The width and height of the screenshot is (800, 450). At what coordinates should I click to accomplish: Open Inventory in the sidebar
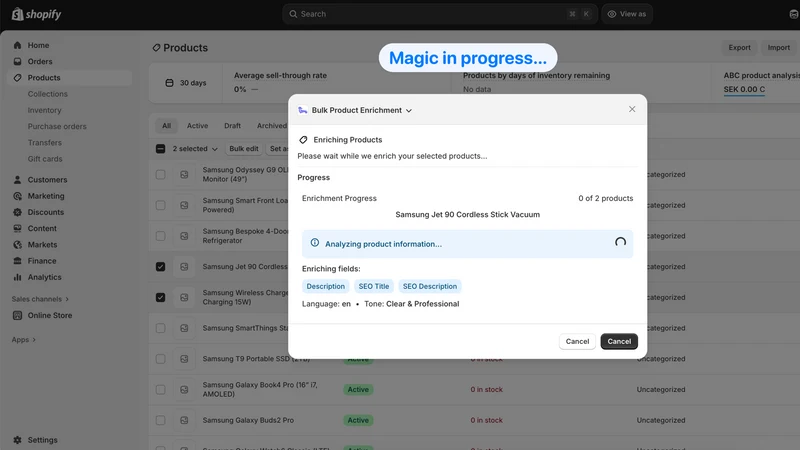point(44,110)
